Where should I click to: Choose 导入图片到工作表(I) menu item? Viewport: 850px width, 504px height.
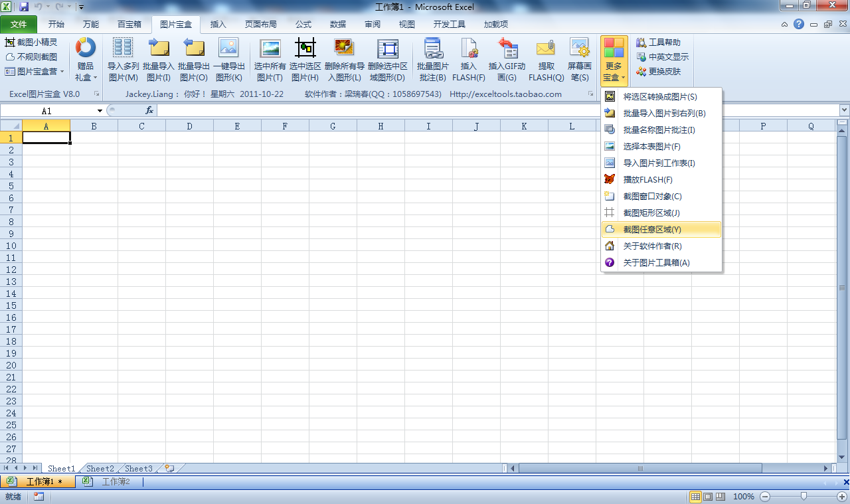pos(661,163)
